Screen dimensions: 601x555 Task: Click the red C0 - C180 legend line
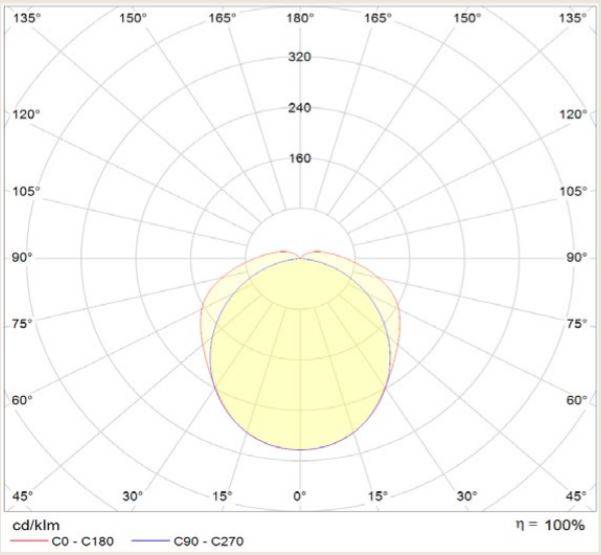point(30,541)
